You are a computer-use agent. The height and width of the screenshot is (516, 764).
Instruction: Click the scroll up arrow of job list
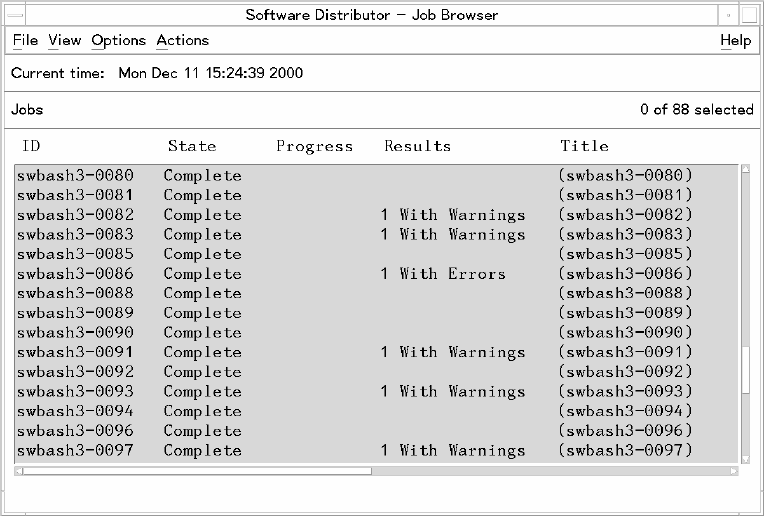point(745,170)
